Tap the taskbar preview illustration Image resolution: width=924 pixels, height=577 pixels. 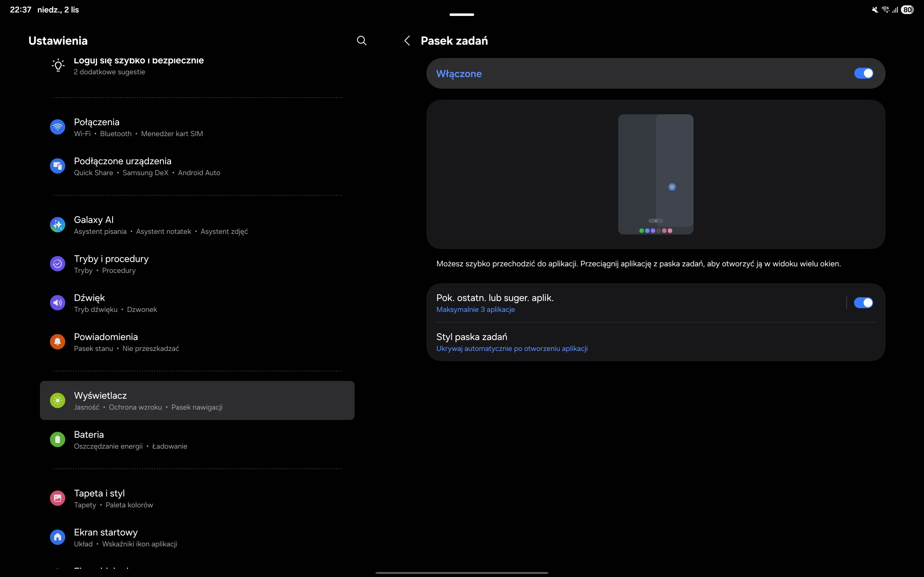tap(656, 175)
